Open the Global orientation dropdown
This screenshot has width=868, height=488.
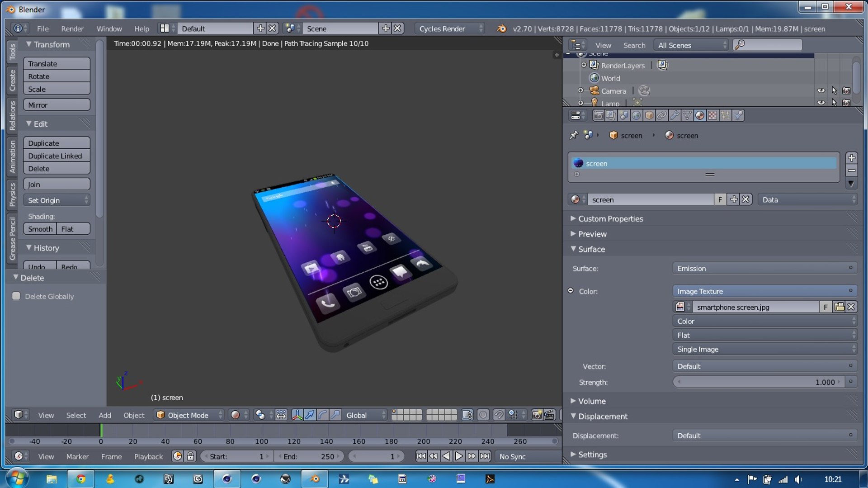pos(366,415)
